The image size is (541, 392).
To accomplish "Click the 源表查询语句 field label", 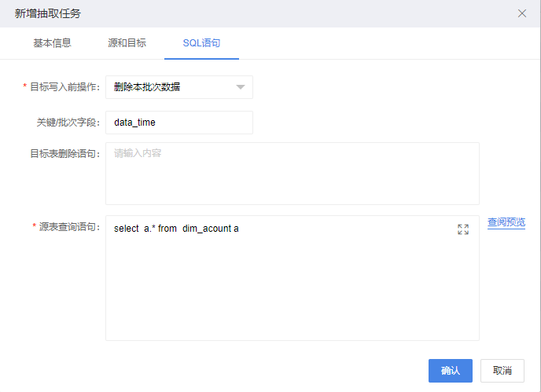I will [x=69, y=227].
